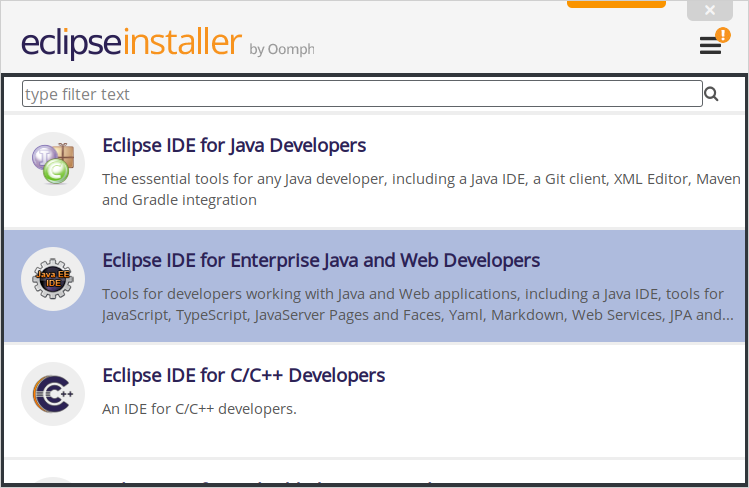Click the Java Developers package icon
This screenshot has height=488, width=749.
[x=53, y=164]
